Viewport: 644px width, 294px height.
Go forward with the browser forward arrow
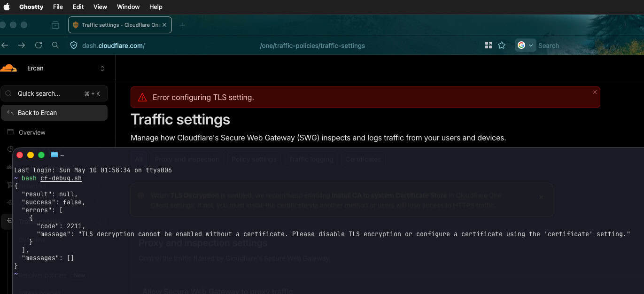22,45
